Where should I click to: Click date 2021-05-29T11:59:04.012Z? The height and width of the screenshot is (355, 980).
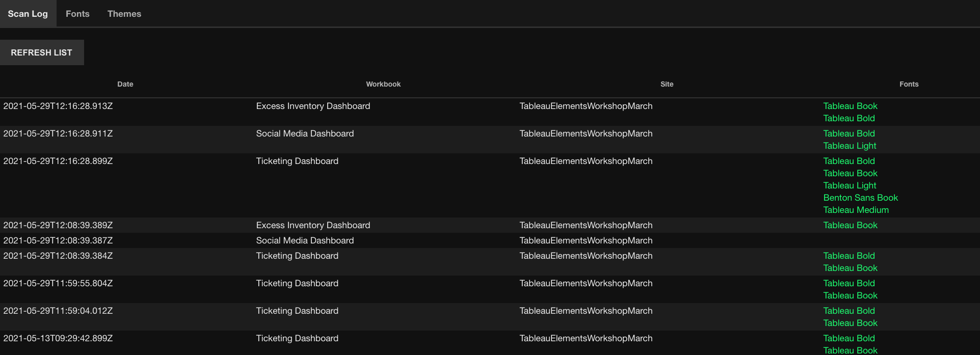pyautogui.click(x=58, y=311)
